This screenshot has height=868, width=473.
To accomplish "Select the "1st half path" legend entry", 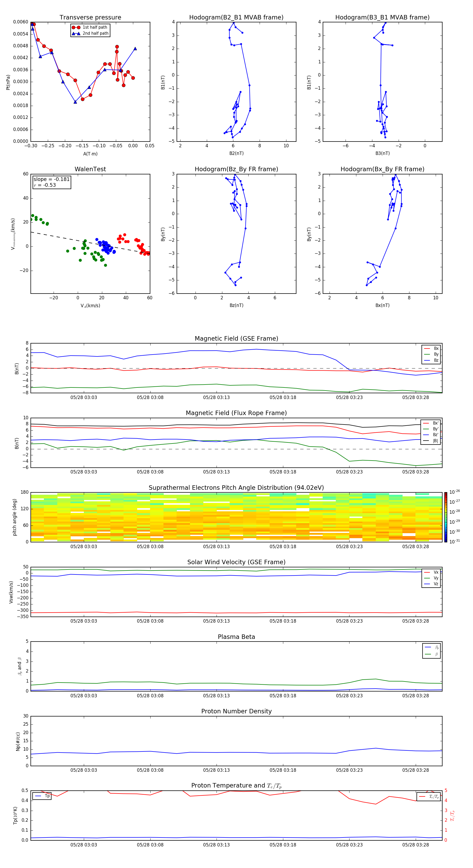I will point(90,27).
